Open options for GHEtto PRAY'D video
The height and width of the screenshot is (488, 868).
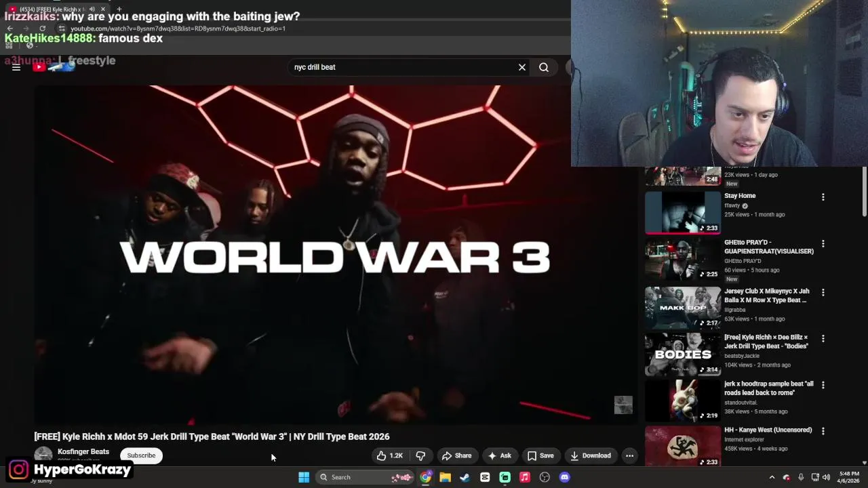coord(823,244)
